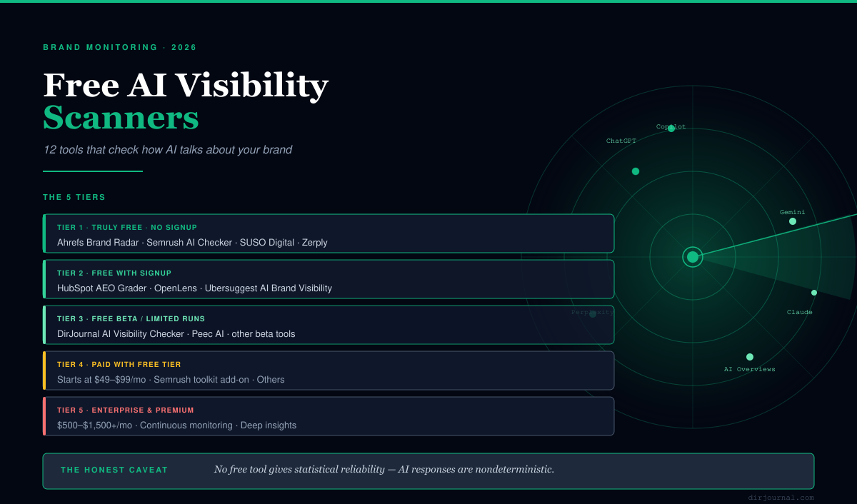
Task: Click the ChatGPT dot on the radar chart
Action: 635,171
